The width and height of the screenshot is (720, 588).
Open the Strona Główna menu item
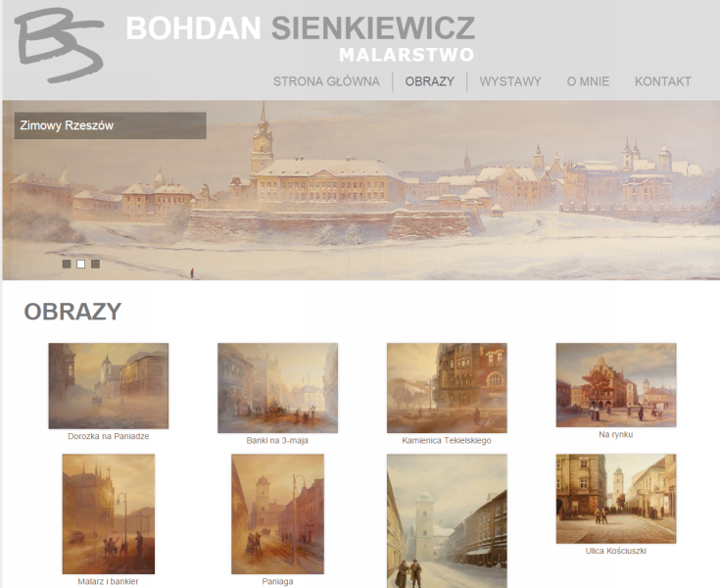(326, 81)
